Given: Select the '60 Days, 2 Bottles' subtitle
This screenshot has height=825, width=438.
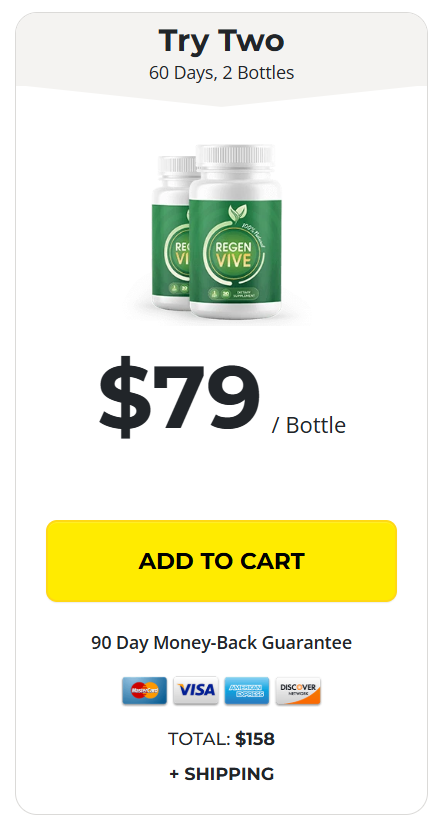Looking at the screenshot, I should 221,73.
